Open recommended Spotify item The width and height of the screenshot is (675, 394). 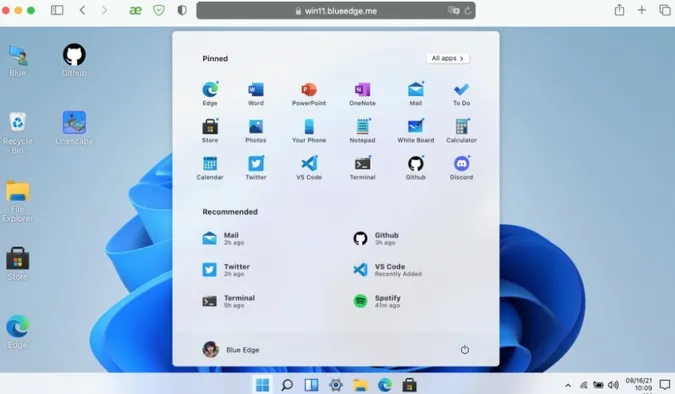coord(377,301)
